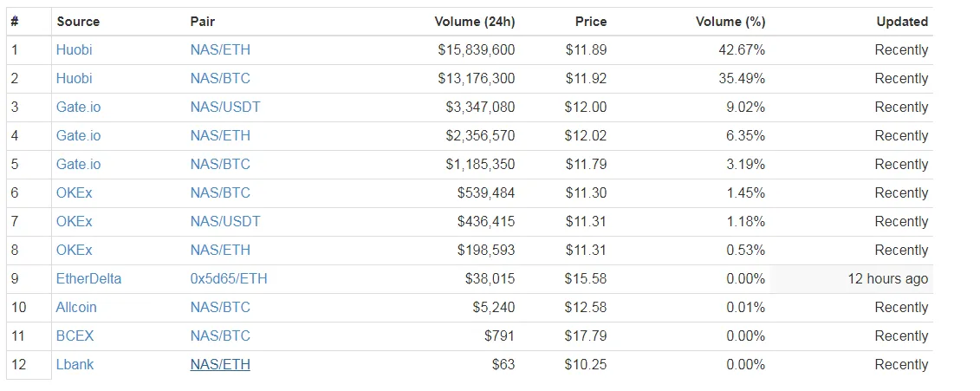Sort table by Price column header

tap(591, 22)
